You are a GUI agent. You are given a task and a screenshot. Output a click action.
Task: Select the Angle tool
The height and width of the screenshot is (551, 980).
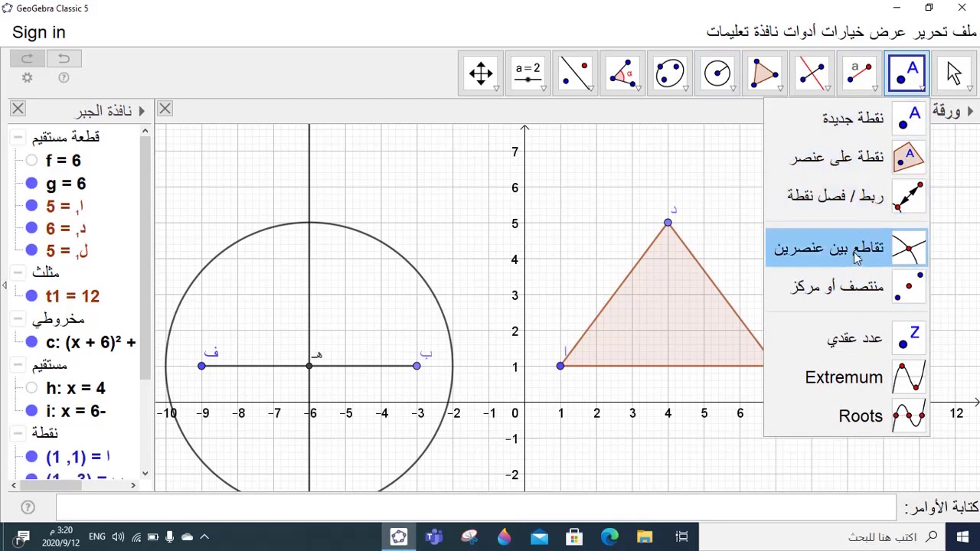point(622,73)
